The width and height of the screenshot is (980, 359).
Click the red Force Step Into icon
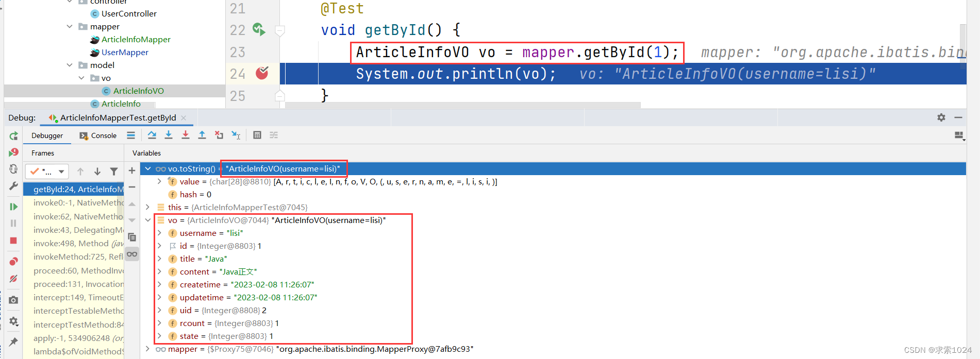[x=186, y=135]
